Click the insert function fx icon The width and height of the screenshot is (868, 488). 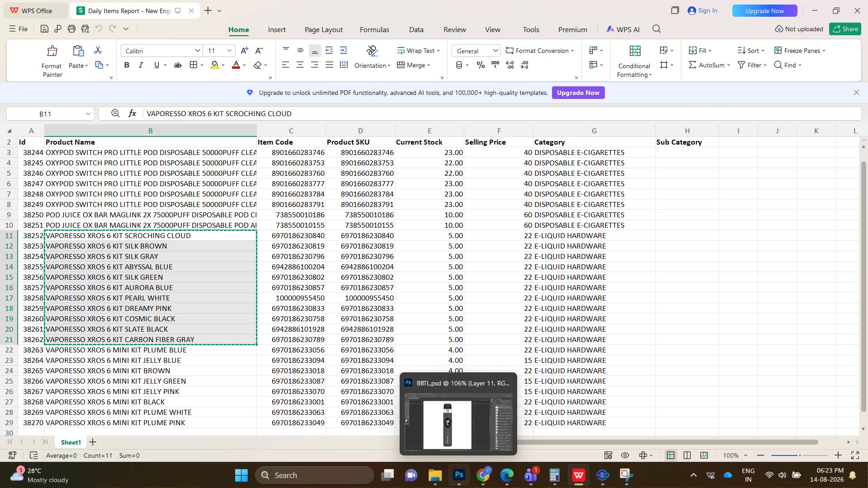click(132, 113)
